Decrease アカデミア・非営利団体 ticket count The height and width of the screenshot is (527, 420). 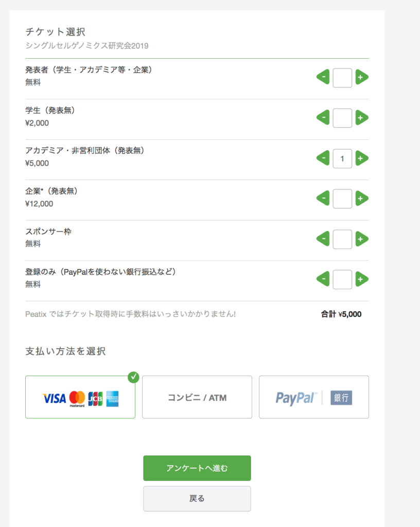click(323, 159)
